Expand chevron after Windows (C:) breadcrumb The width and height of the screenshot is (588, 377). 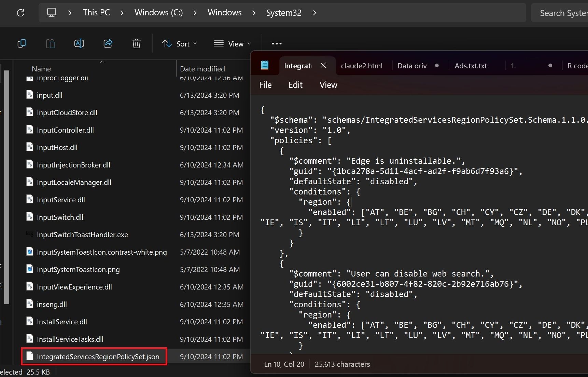pos(195,13)
